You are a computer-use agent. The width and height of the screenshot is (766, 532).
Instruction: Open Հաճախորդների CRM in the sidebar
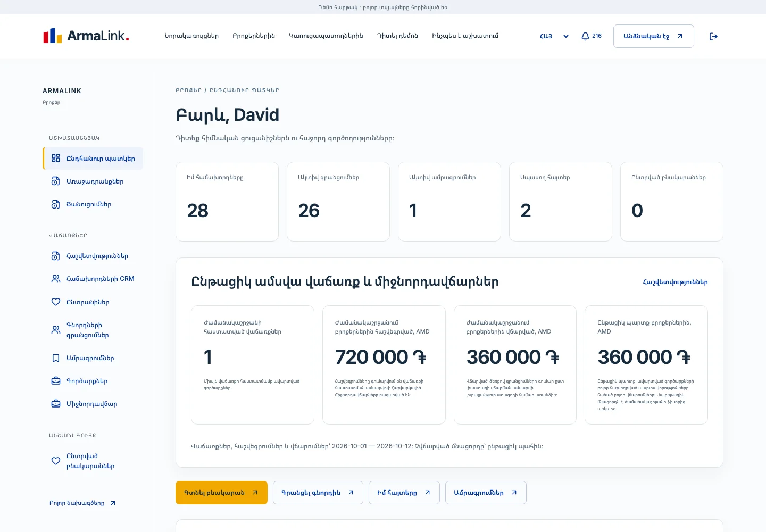coord(93,279)
